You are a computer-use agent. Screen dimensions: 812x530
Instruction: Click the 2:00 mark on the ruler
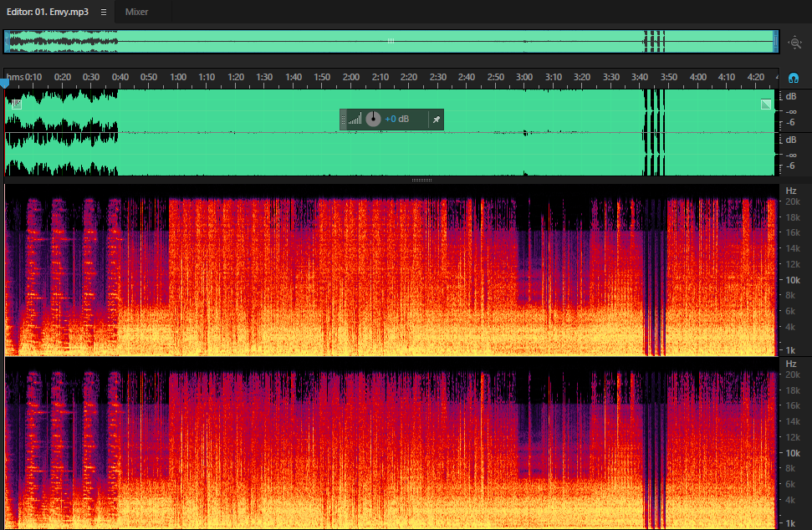click(351, 77)
